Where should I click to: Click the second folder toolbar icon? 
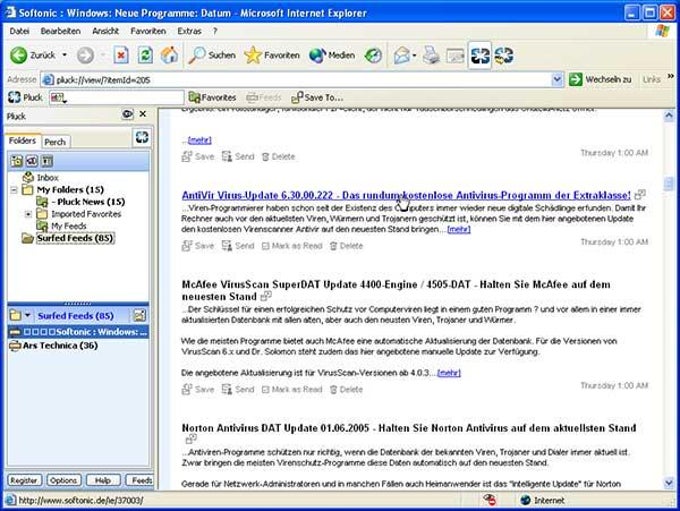click(32, 161)
